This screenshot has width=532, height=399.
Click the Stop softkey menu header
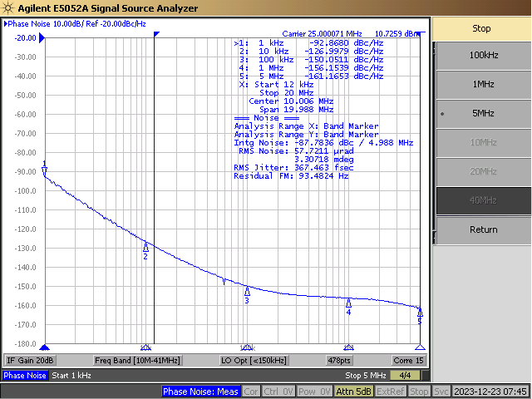click(x=482, y=27)
